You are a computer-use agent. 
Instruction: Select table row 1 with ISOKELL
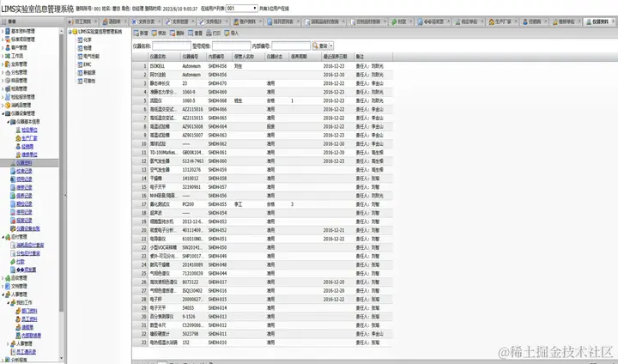262,66
